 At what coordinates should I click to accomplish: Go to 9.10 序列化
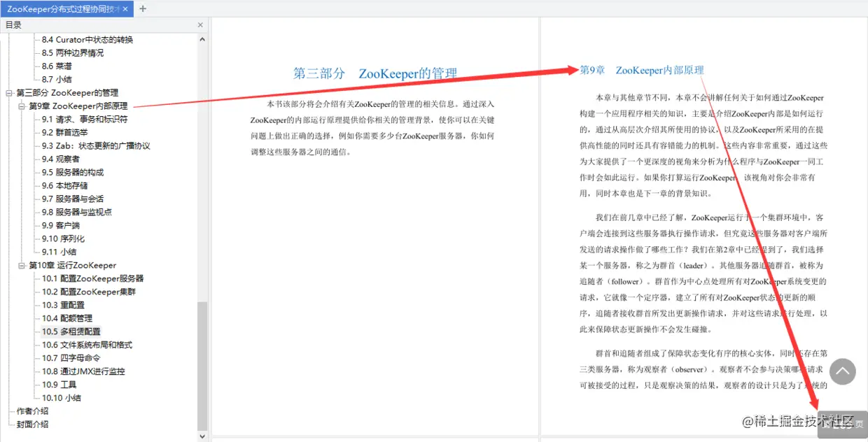coord(63,239)
